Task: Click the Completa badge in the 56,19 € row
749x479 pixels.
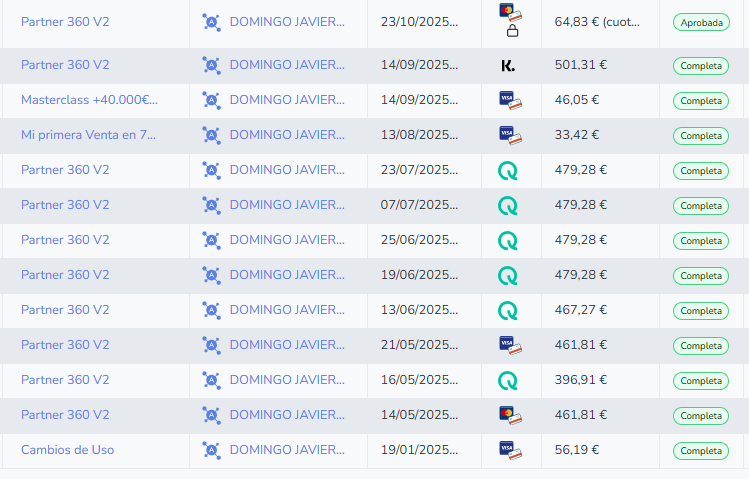Action: tap(701, 451)
